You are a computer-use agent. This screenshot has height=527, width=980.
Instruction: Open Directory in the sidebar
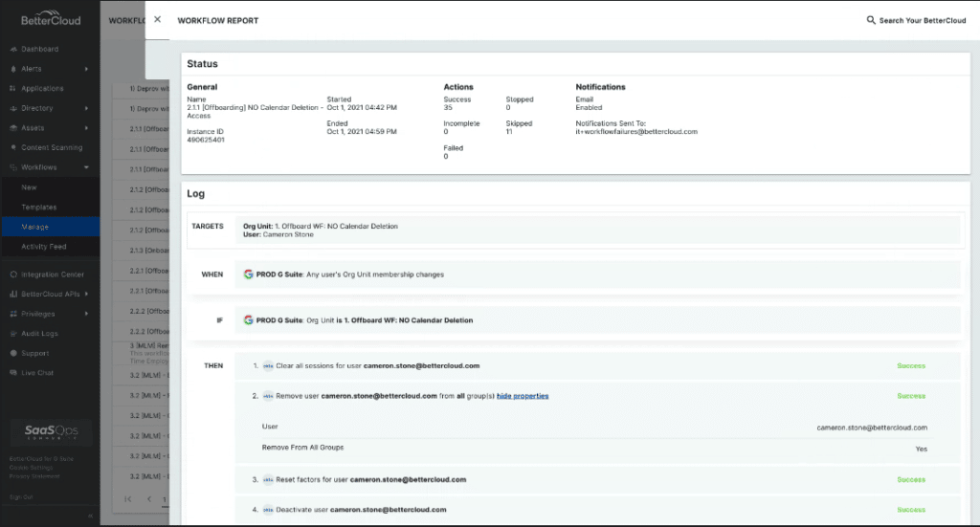[37, 108]
